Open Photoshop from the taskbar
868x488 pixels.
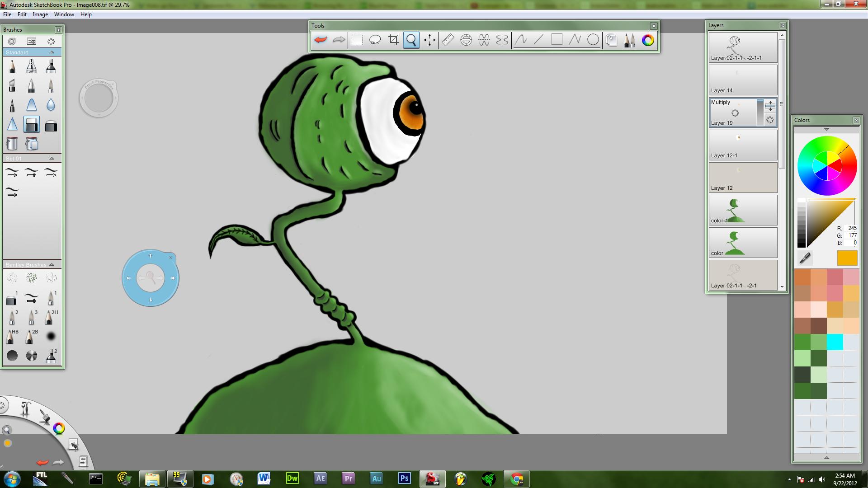point(404,479)
